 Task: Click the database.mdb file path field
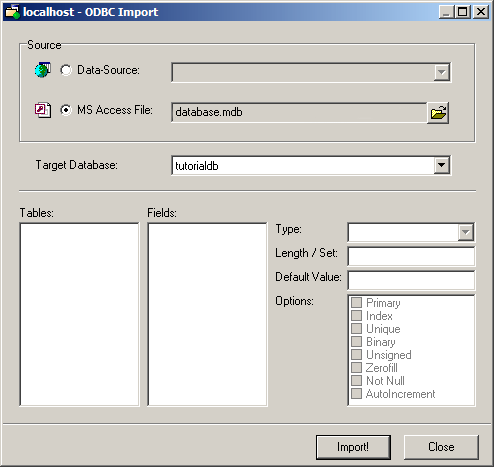[x=299, y=113]
